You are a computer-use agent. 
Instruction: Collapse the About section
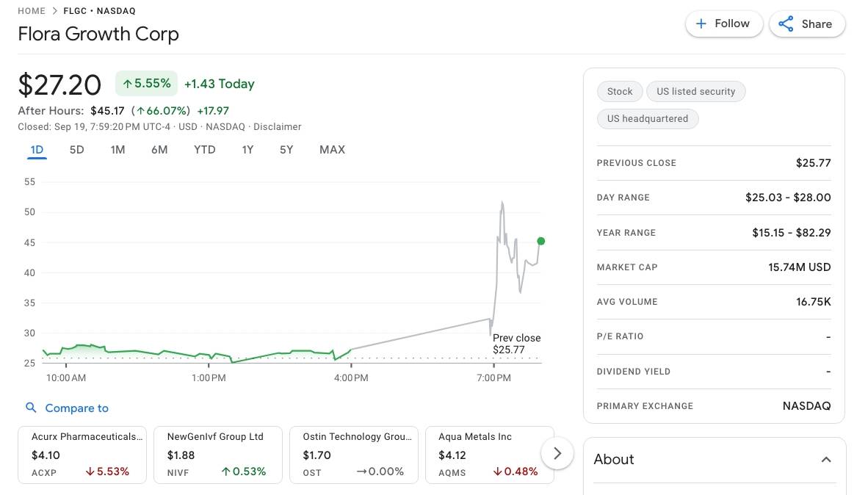point(826,460)
